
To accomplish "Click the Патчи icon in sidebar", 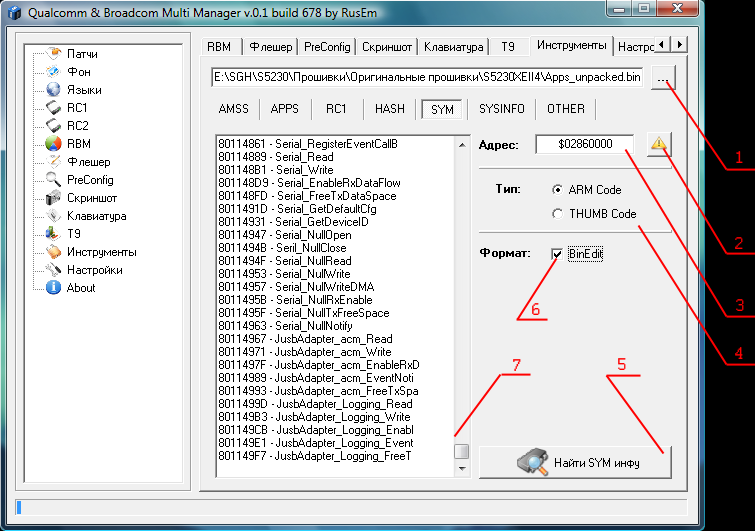I will click(x=55, y=54).
